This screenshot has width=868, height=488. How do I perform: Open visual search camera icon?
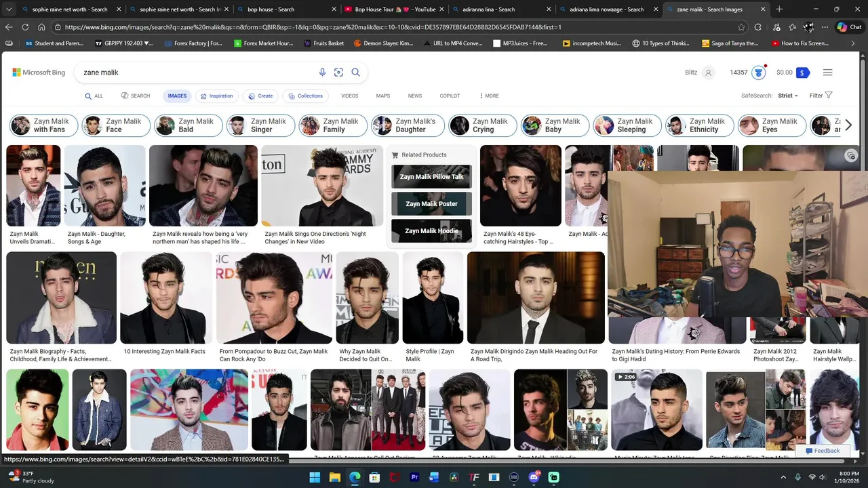pos(338,73)
